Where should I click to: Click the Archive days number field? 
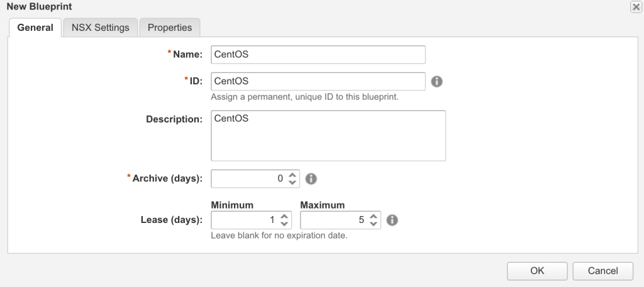(248, 179)
